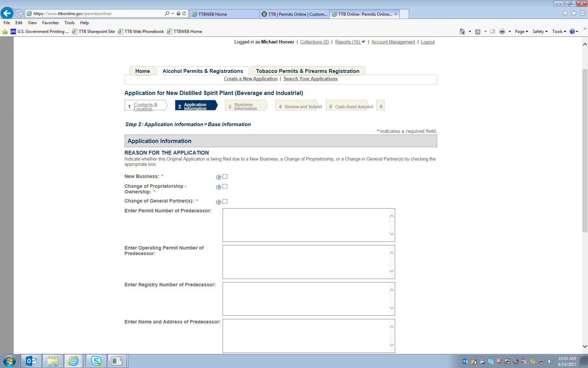Screen dimensions: 588x368
Task: Click the browser back arrow button
Action: pyautogui.click(x=7, y=13)
